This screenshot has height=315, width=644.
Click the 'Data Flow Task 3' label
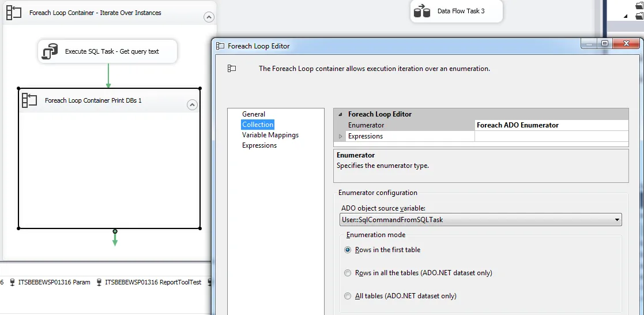click(x=461, y=11)
